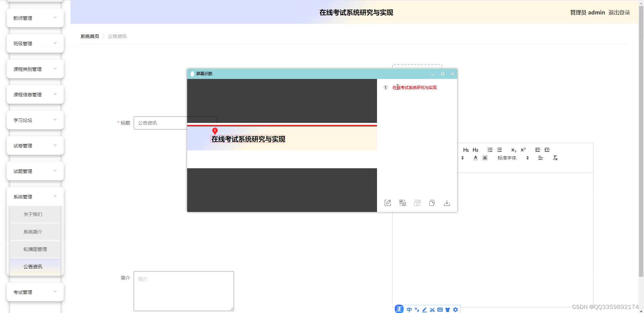Click the copy icon in 屏幕识图 window
644x313 pixels.
(x=432, y=203)
